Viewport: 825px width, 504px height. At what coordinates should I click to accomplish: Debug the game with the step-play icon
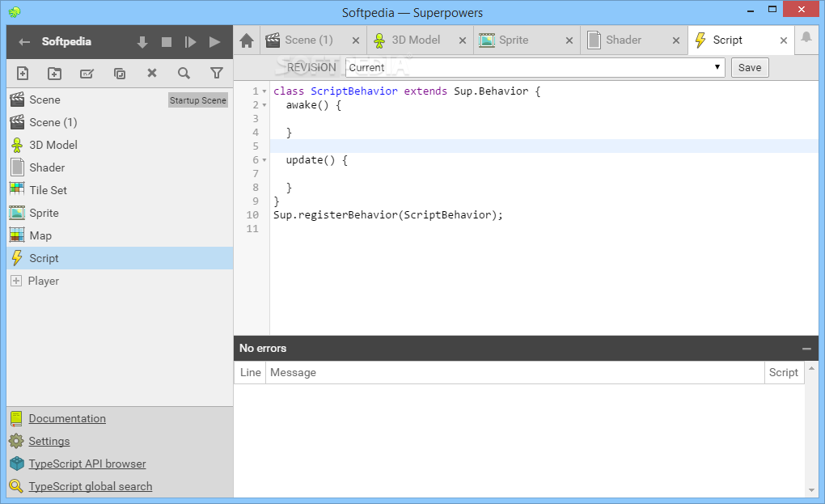tap(190, 42)
